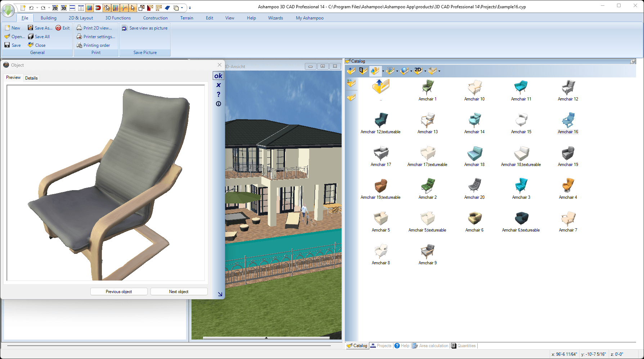This screenshot has height=359, width=644.
Task: Switch to the 2D view icon
Action: [x=55, y=8]
